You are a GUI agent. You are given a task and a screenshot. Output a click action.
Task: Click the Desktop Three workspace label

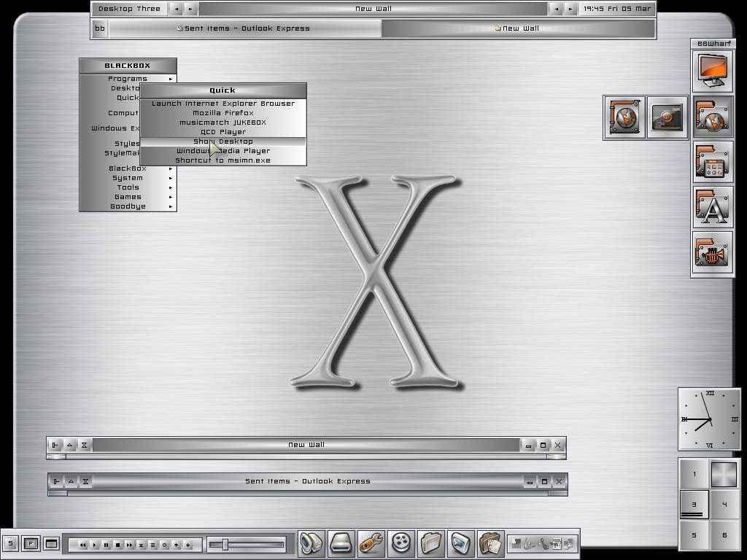pos(129,9)
